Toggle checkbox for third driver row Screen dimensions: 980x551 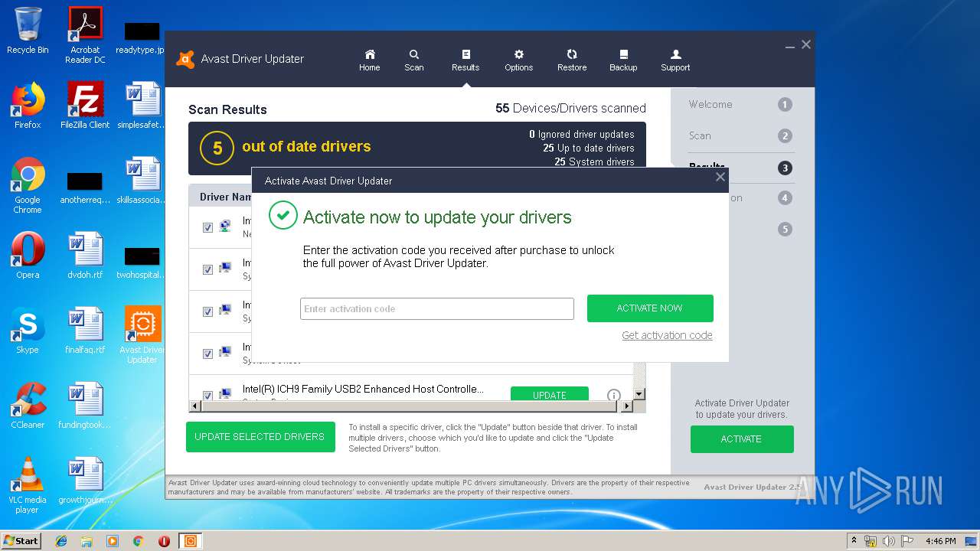pos(207,311)
